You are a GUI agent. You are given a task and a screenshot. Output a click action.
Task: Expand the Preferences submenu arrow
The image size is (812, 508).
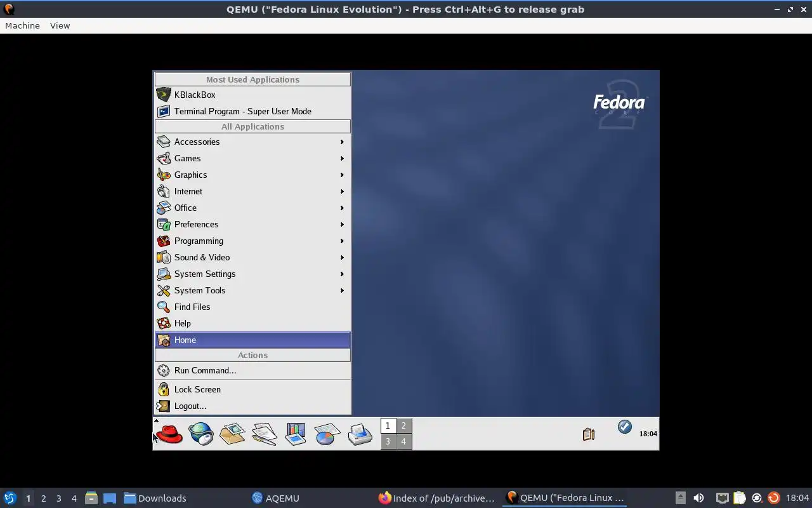pyautogui.click(x=342, y=224)
